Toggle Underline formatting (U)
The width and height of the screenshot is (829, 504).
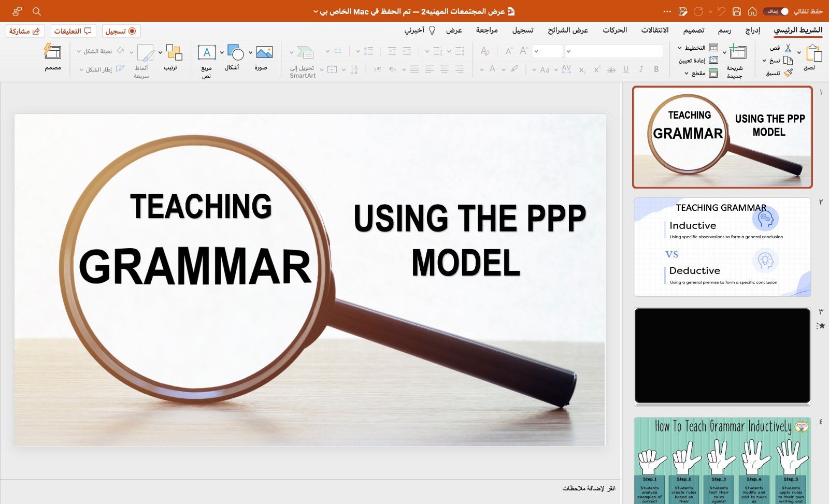point(626,69)
